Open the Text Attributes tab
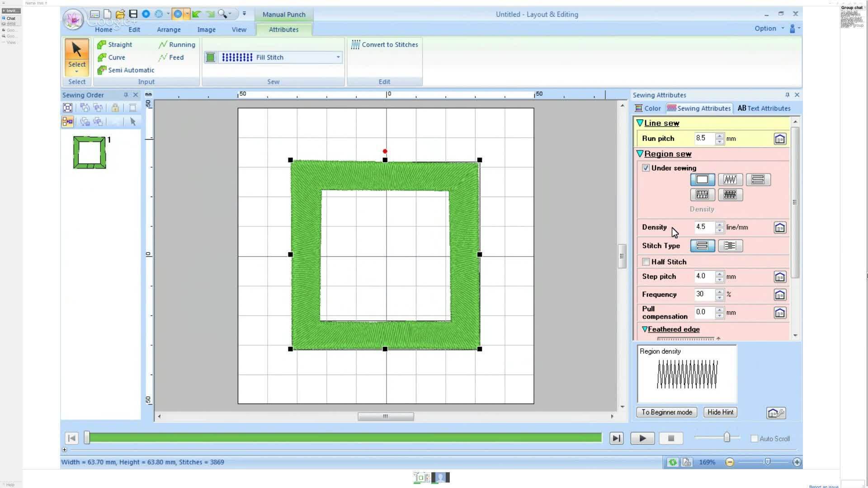The height and width of the screenshot is (488, 868). coord(764,108)
